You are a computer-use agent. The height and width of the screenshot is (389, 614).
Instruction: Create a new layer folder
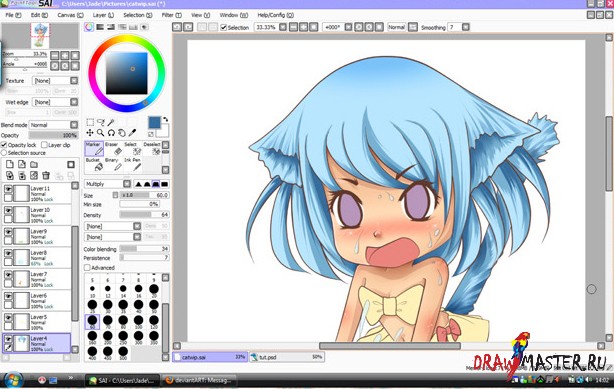(x=34, y=164)
